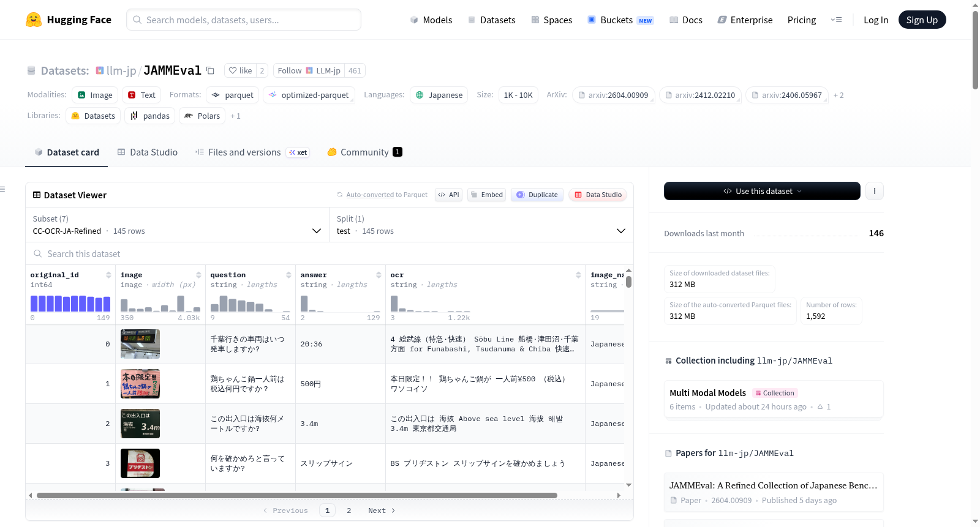Open the arxiv:2406.05967 tag

point(788,95)
